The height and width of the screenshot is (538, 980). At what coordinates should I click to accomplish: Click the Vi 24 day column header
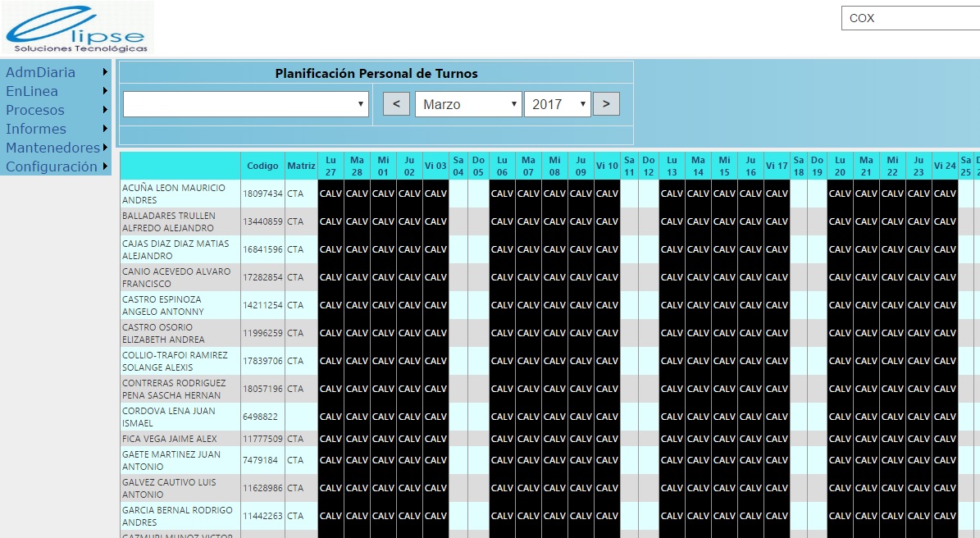click(x=945, y=166)
